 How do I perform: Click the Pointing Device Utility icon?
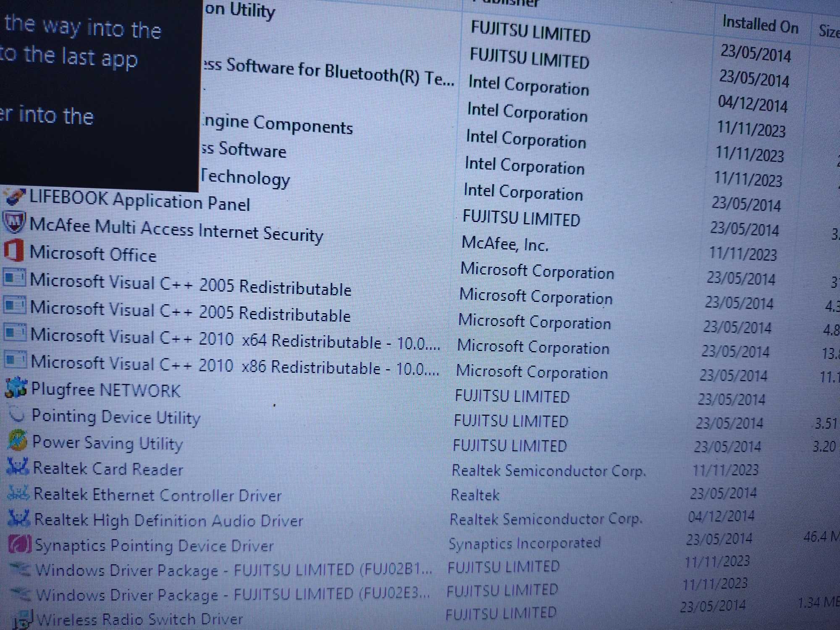point(17,414)
